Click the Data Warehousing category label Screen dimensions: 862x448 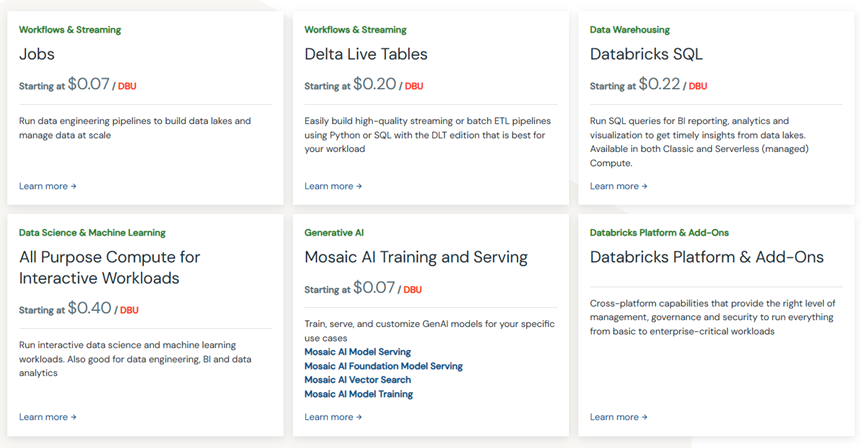[x=629, y=30]
